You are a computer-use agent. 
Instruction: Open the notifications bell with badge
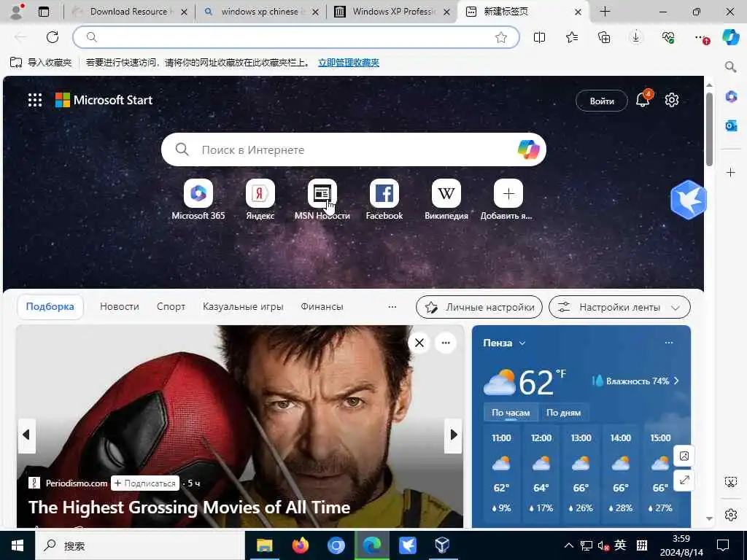(643, 99)
